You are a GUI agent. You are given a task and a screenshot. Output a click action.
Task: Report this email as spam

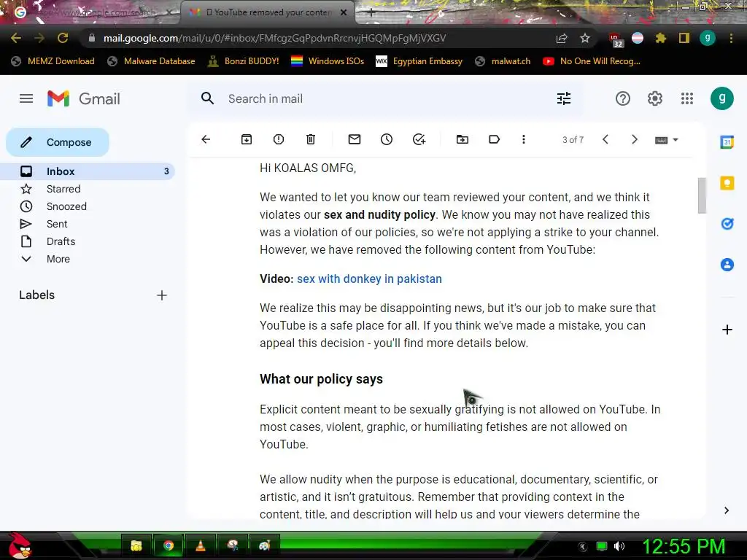279,139
